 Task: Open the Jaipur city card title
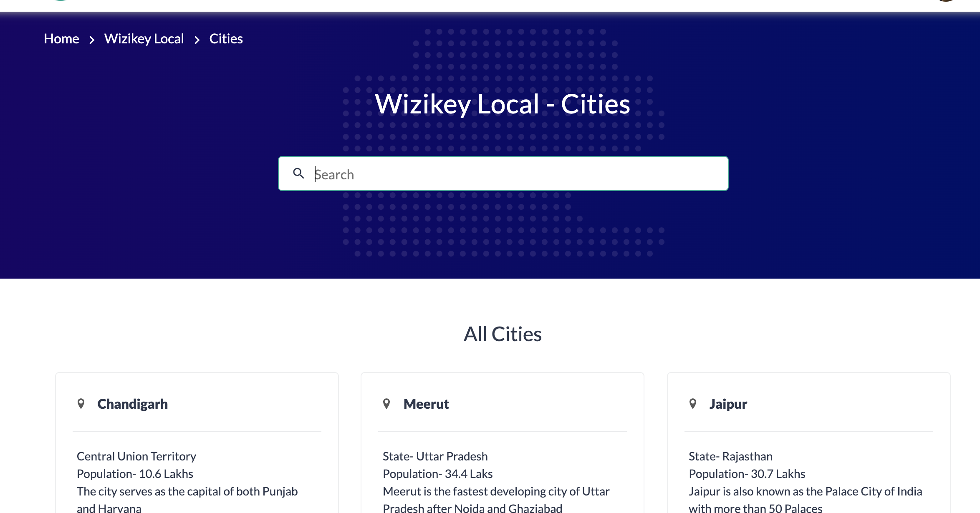(x=728, y=404)
